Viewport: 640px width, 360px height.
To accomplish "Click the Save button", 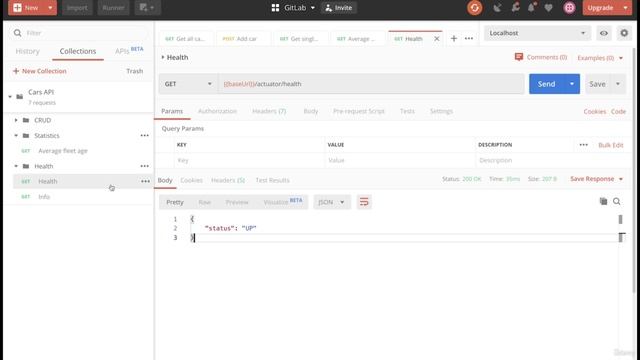I will (x=597, y=84).
